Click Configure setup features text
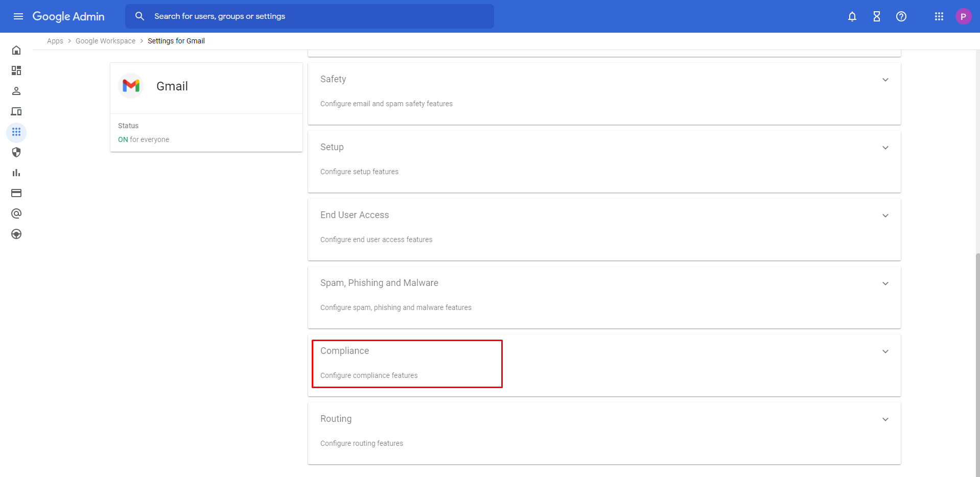 [x=359, y=172]
